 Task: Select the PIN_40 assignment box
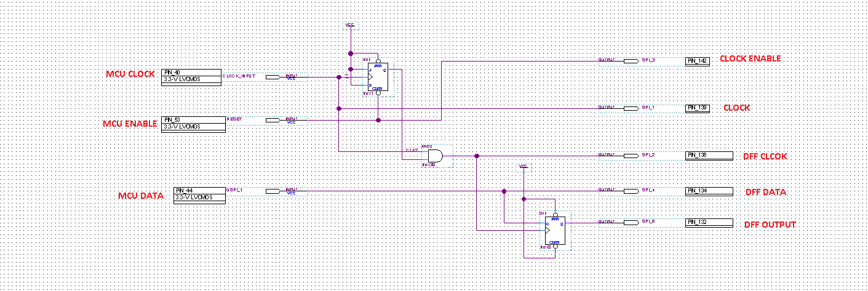(191, 76)
